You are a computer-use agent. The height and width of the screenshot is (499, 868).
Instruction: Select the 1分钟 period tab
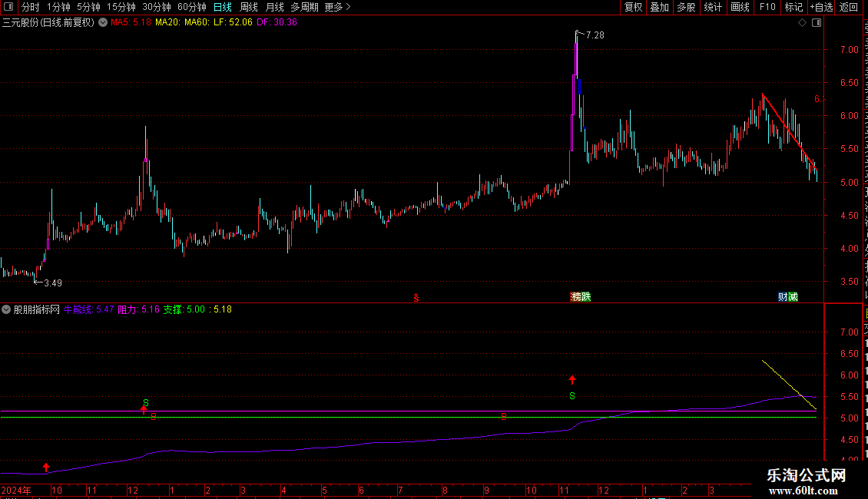(x=58, y=7)
